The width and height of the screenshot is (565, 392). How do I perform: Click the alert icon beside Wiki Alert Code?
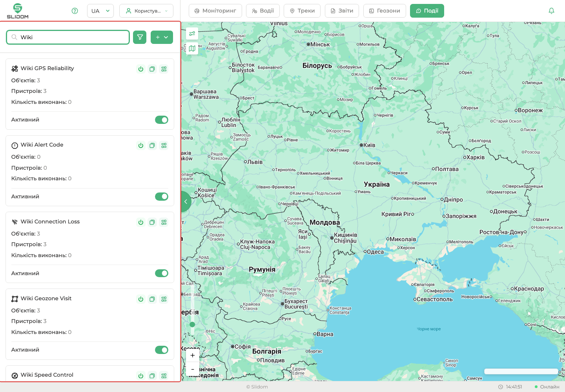coord(15,145)
